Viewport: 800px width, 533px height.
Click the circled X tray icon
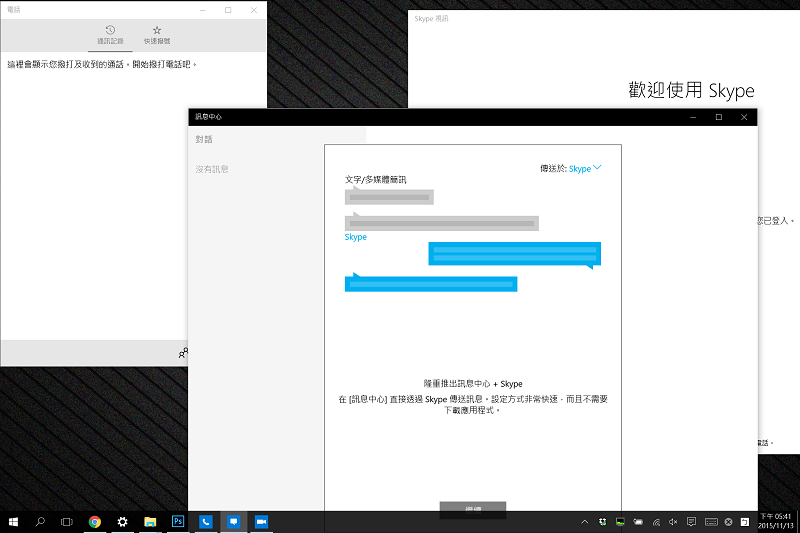(x=729, y=522)
